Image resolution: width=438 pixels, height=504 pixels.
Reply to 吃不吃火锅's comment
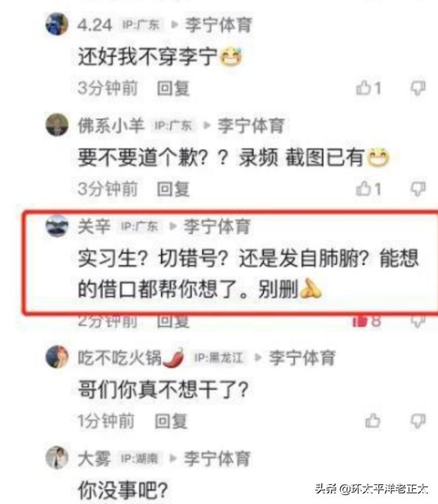point(171,420)
